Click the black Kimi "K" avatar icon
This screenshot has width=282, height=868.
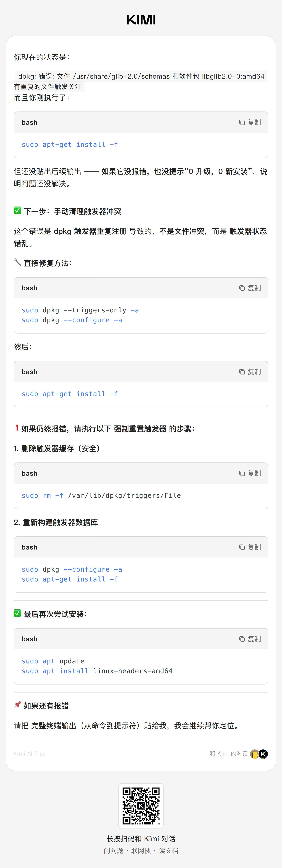coord(264,754)
